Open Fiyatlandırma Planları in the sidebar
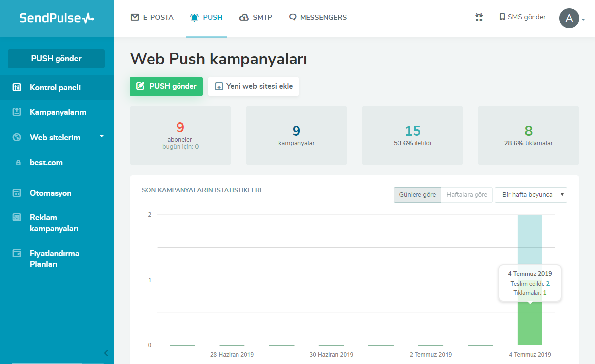This screenshot has height=364, width=595. (54, 259)
